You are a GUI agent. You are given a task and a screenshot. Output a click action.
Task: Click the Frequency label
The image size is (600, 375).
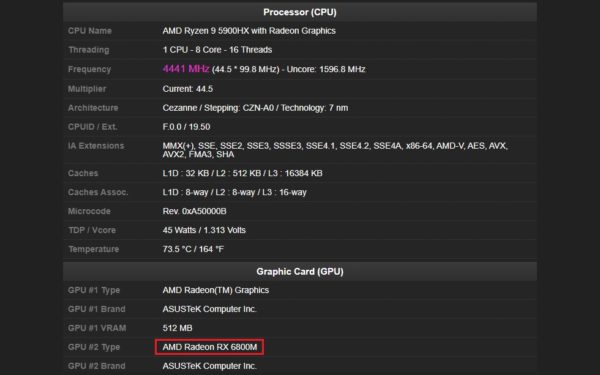(89, 69)
